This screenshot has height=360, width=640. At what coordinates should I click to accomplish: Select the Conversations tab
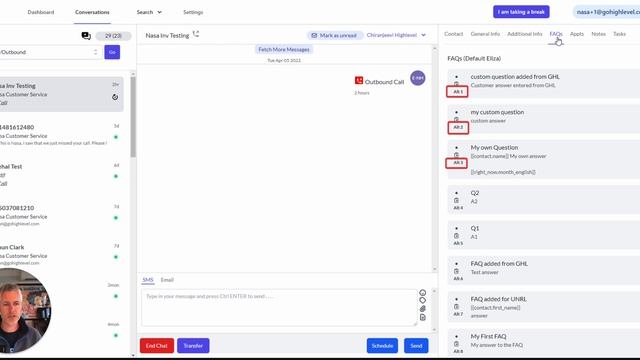[92, 12]
